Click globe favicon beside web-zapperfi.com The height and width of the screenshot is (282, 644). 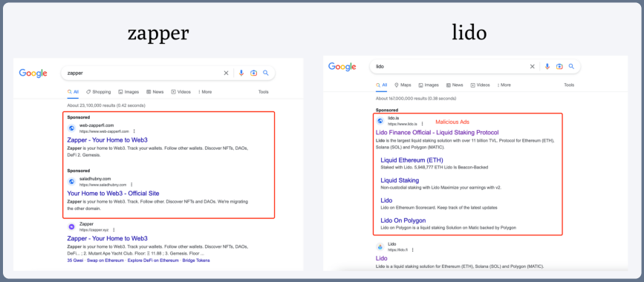click(72, 128)
